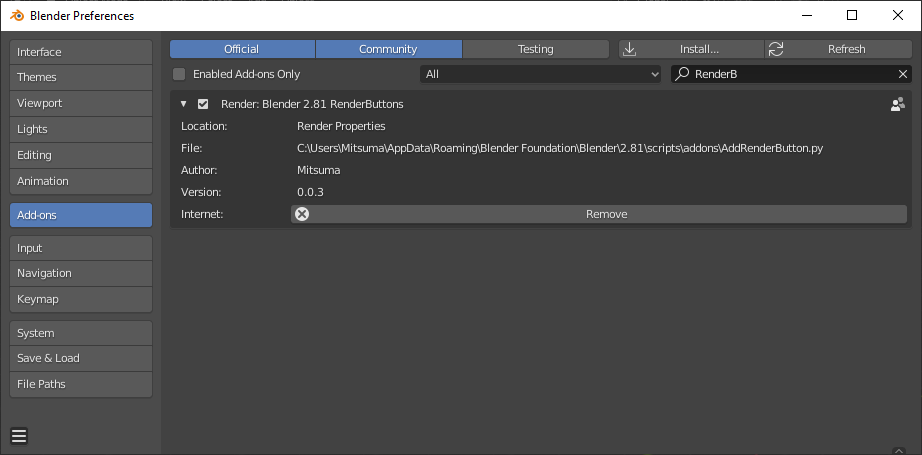Click Remove to uninstall the add-on
The height and width of the screenshot is (455, 922).
[x=599, y=214]
